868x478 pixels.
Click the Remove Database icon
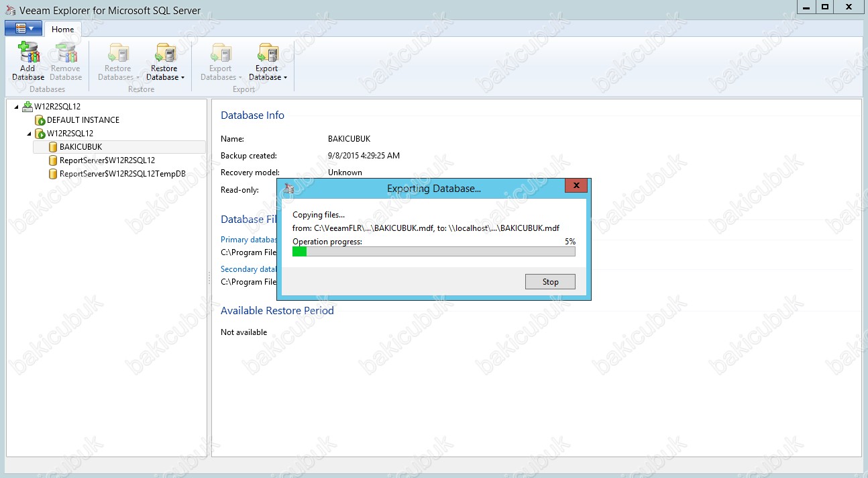click(66, 52)
